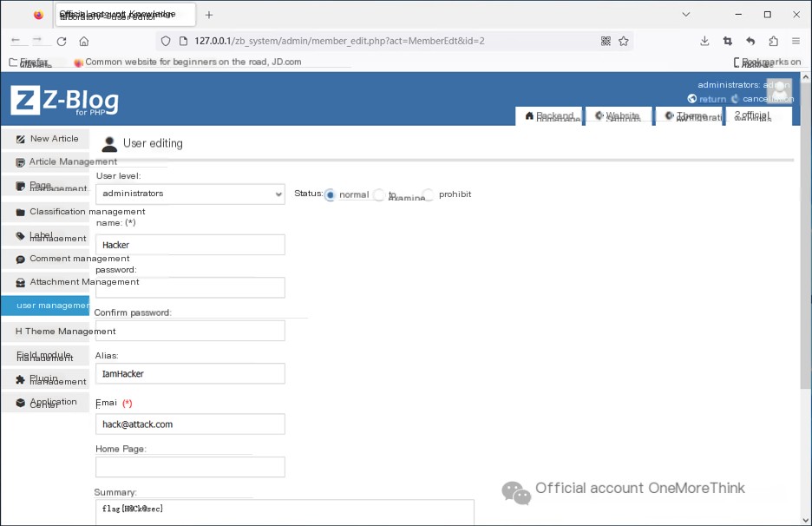Open New Article in the sidebar
812x526 pixels.
(x=45, y=139)
